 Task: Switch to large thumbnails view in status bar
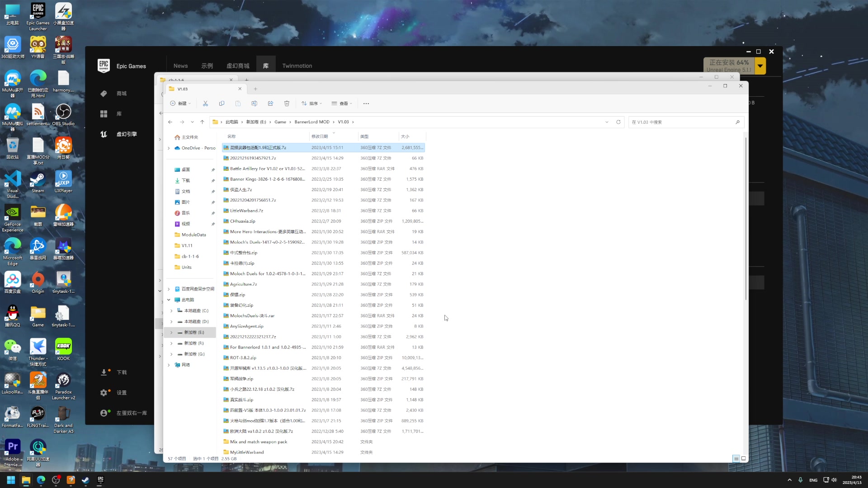coord(743,459)
